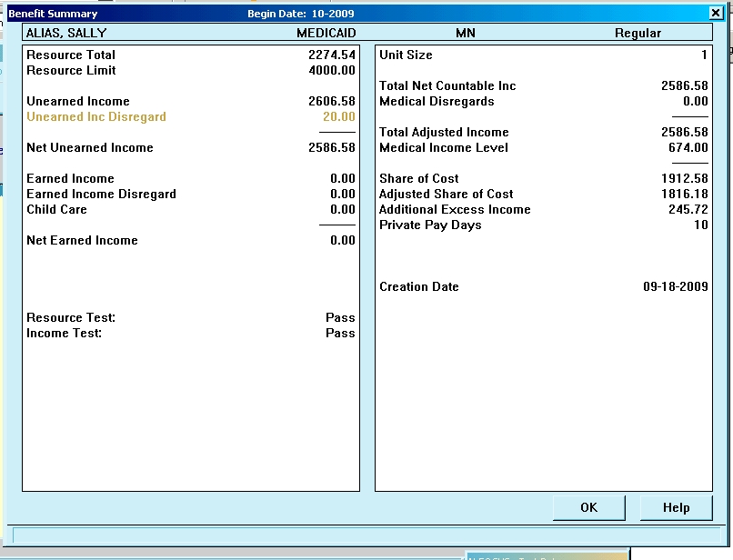Image resolution: width=733 pixels, height=560 pixels.
Task: Click the Unit Size value 1
Action: click(704, 55)
